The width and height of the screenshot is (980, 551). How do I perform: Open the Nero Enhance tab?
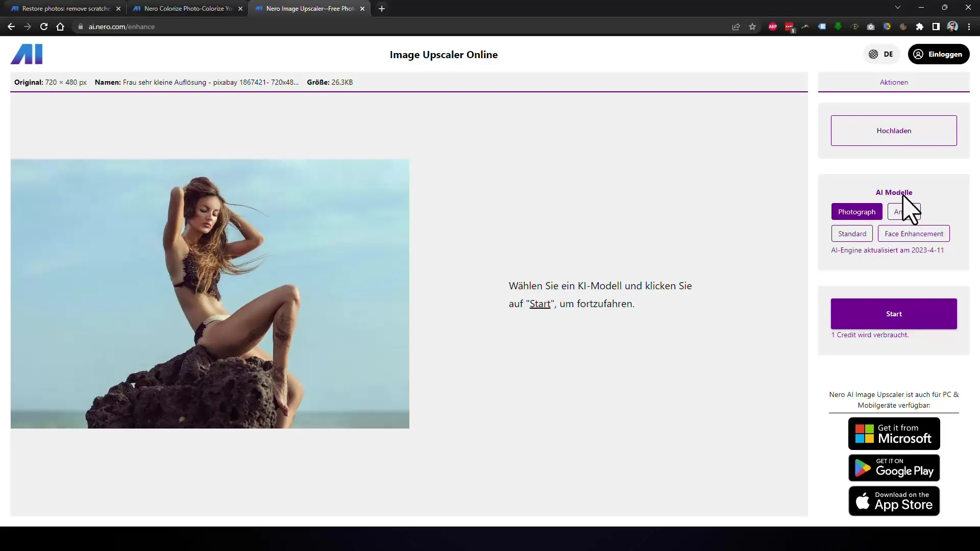311,8
